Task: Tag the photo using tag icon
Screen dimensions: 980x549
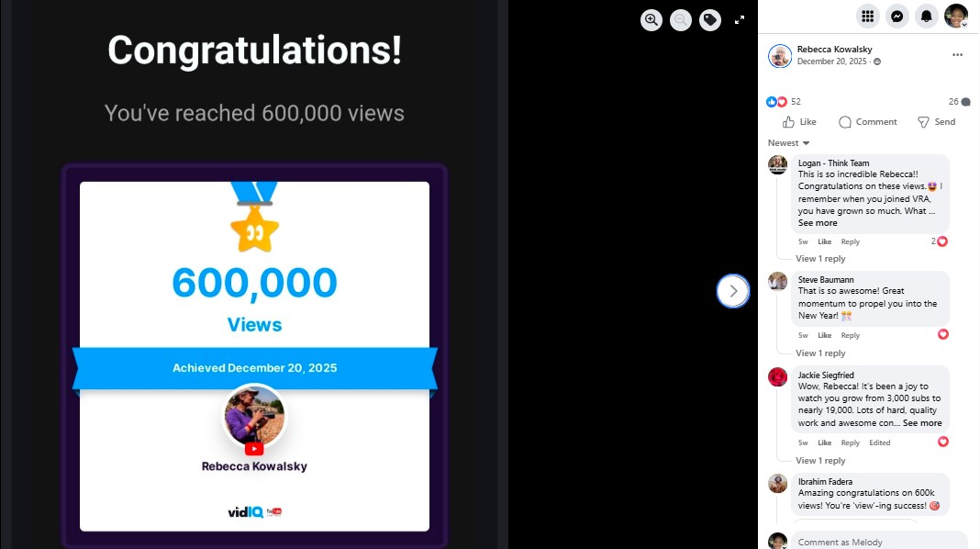Action: pos(710,20)
